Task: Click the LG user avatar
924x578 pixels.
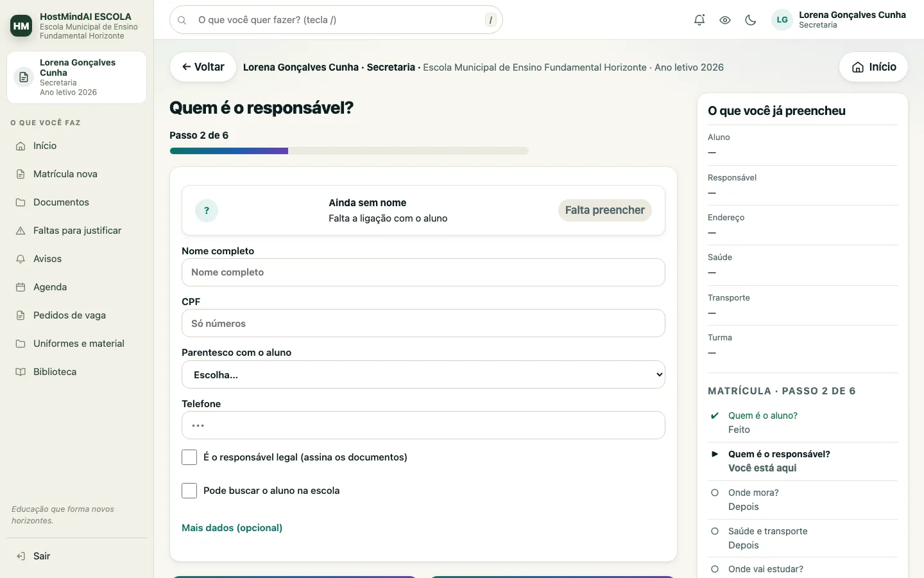Action: tap(782, 20)
